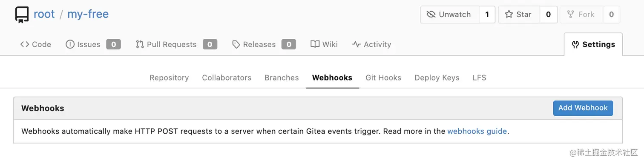
Task: Open the Pull Requests tab
Action: (x=176, y=44)
